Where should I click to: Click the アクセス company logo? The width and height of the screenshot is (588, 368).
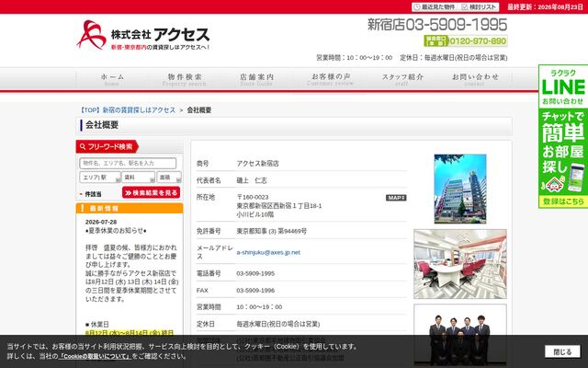[x=143, y=35]
